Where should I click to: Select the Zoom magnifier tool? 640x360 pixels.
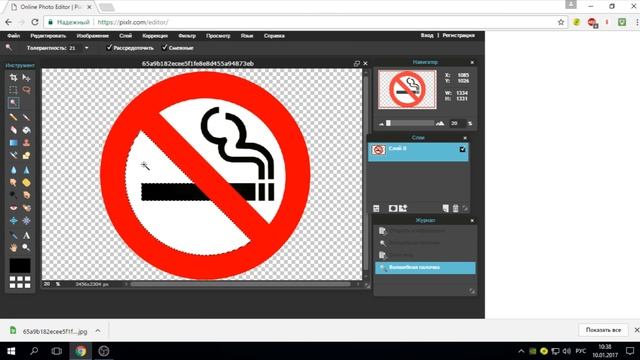coord(27,247)
